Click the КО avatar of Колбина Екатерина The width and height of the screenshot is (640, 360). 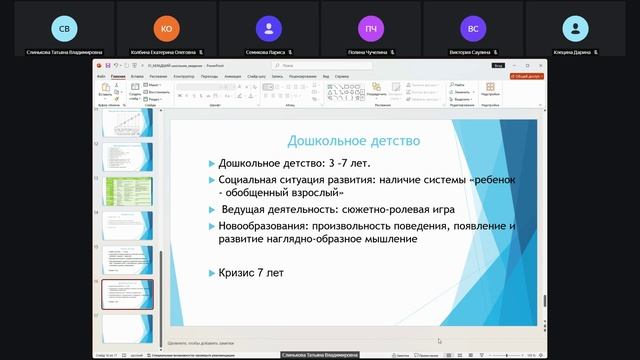(x=166, y=29)
